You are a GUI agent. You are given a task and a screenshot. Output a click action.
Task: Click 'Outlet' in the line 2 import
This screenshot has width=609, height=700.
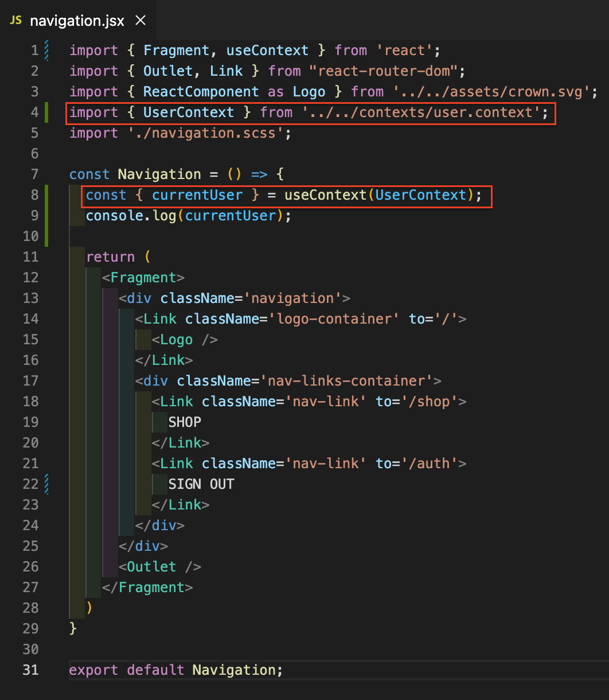coord(168,71)
